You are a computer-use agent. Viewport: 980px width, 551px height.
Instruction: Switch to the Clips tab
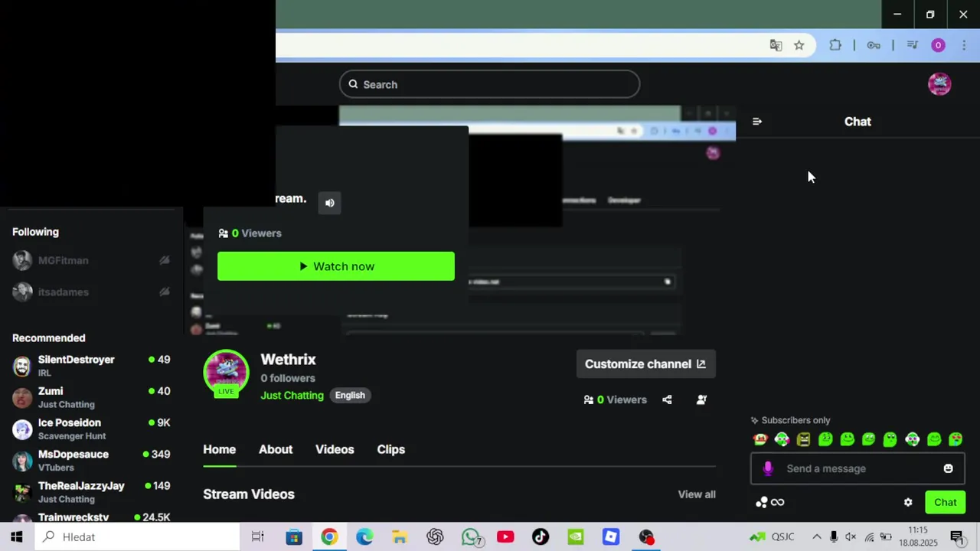pyautogui.click(x=390, y=450)
